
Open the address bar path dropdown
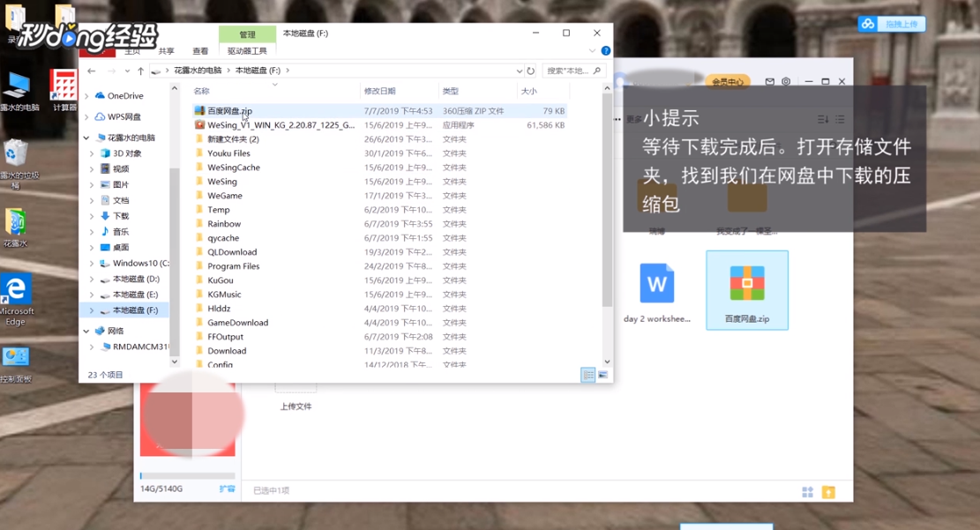[x=519, y=71]
